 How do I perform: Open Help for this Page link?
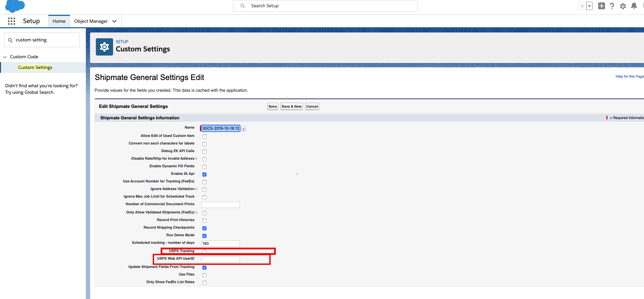[x=630, y=77]
